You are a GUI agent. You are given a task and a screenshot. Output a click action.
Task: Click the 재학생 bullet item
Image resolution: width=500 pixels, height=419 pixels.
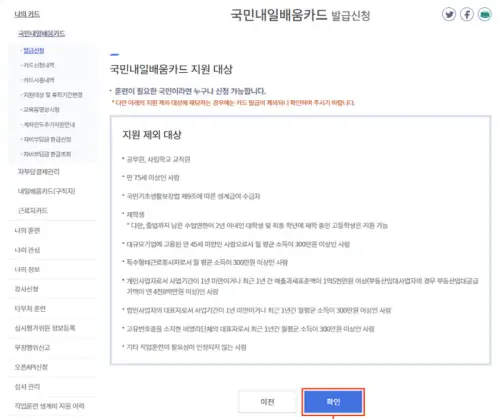click(x=135, y=214)
